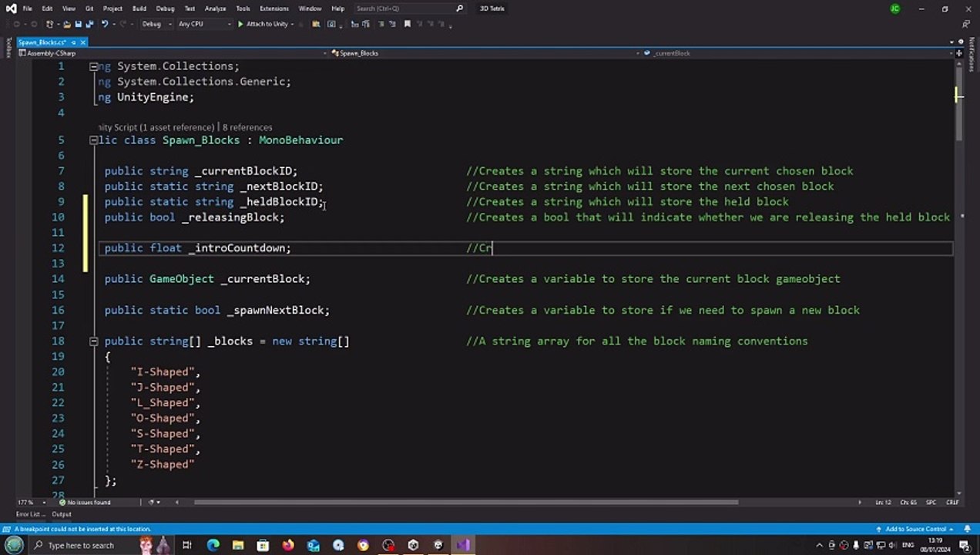Open the Error List tab
The width and height of the screenshot is (980, 555).
(x=29, y=514)
